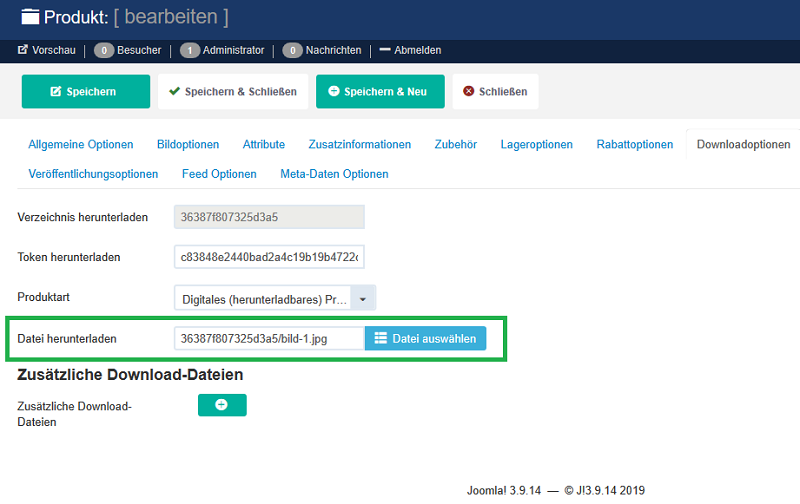800x504 pixels.
Task: Open the Veröffentlichungsoptionen tab
Action: 93,174
